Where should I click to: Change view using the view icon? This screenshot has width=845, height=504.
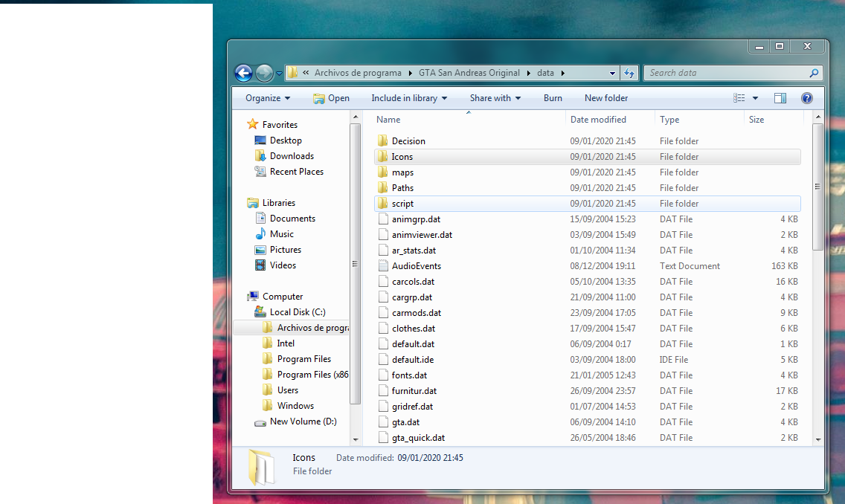[x=739, y=98]
